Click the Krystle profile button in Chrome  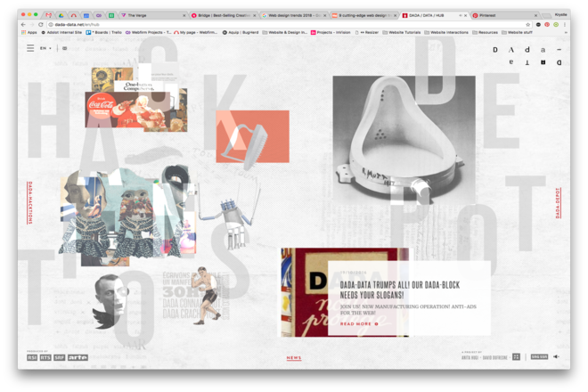560,14
